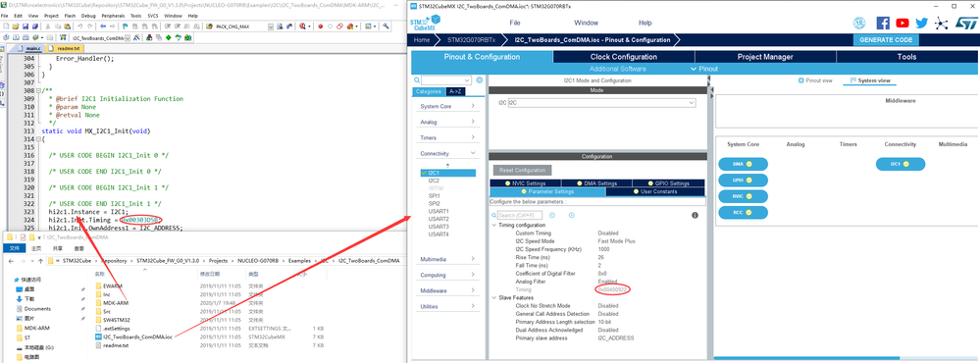Click the GENERATE CODE button

886,40
